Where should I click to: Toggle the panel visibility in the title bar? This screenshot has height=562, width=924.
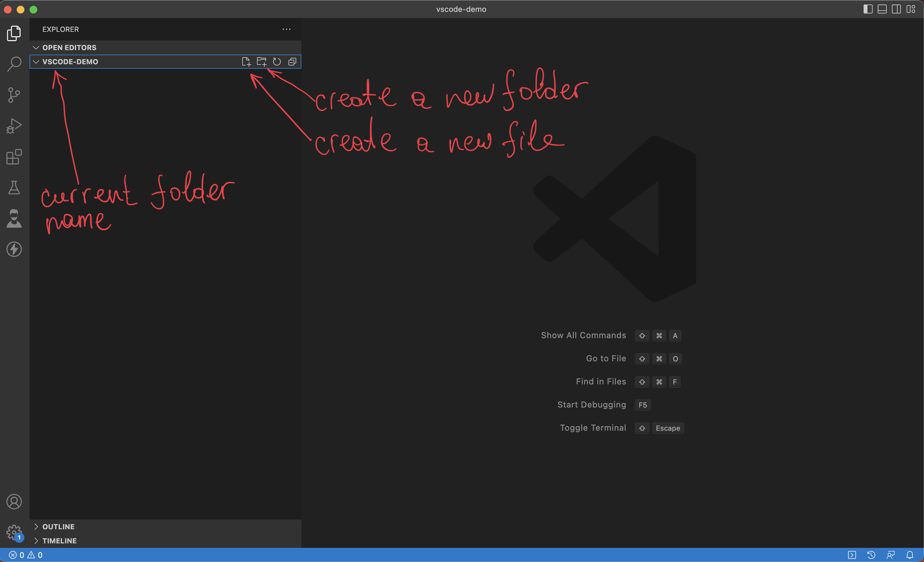882,9
